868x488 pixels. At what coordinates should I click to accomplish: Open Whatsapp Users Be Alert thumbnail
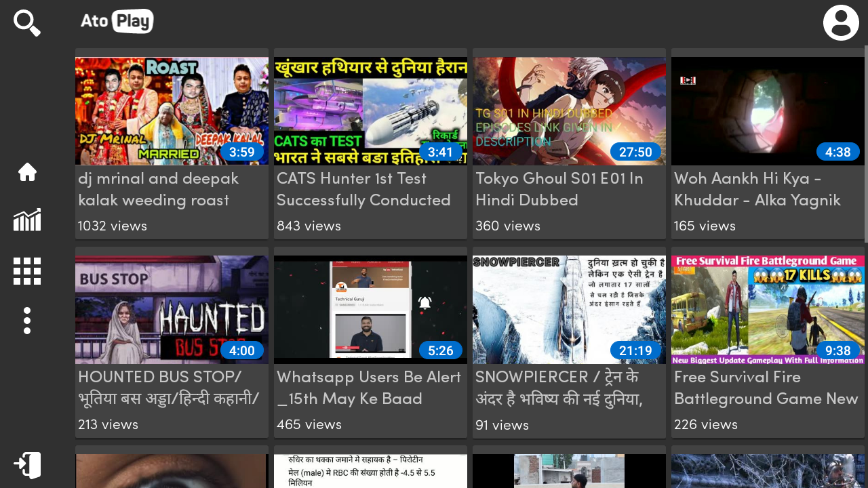(370, 310)
